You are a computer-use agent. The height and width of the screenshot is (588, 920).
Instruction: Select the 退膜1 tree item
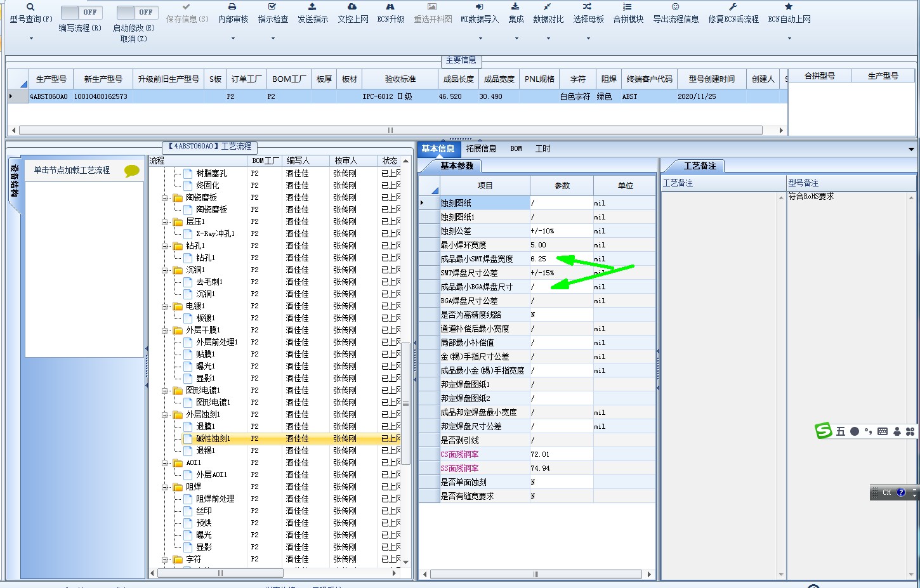[205, 427]
